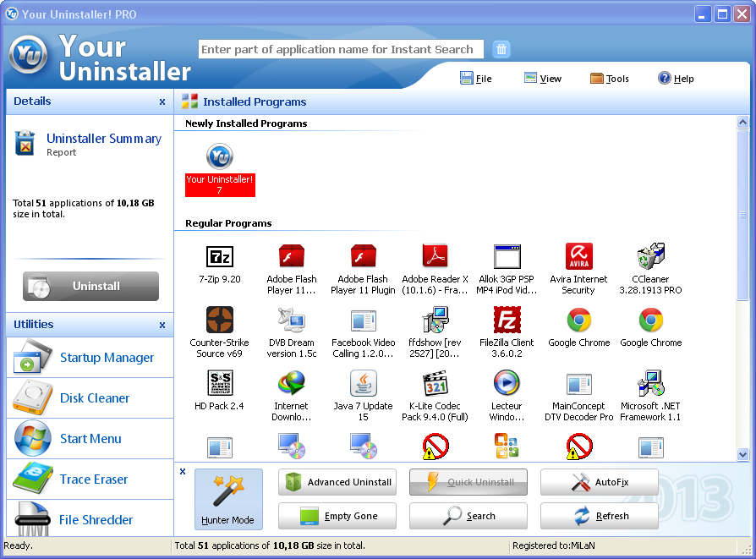The image size is (756, 559).
Task: Open the View menu
Action: (543, 78)
